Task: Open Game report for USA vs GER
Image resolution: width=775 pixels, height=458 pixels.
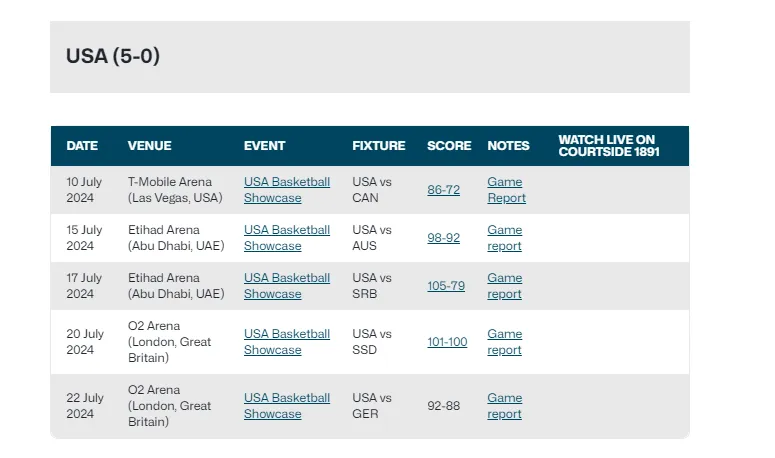Action: coord(505,406)
